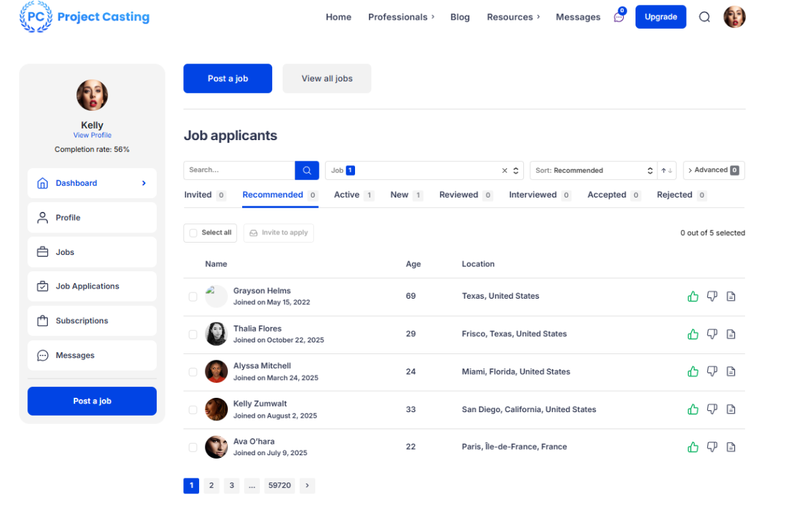
Task: Click thumbs up for Grayson Helms
Action: [x=692, y=297]
